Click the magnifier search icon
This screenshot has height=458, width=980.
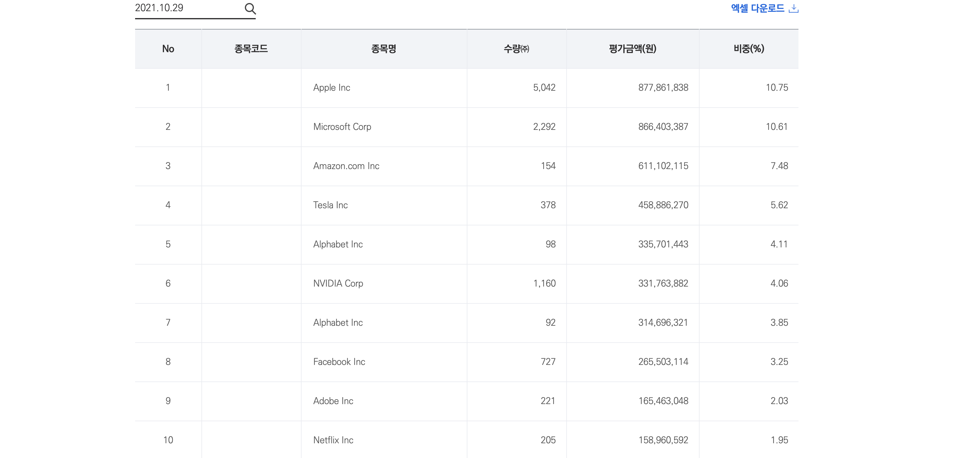coord(250,8)
